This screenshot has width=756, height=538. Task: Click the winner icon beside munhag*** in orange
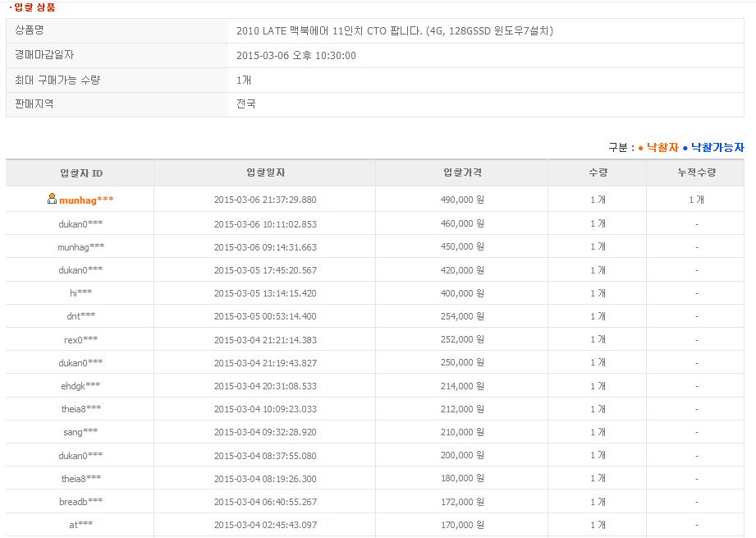[x=52, y=199]
